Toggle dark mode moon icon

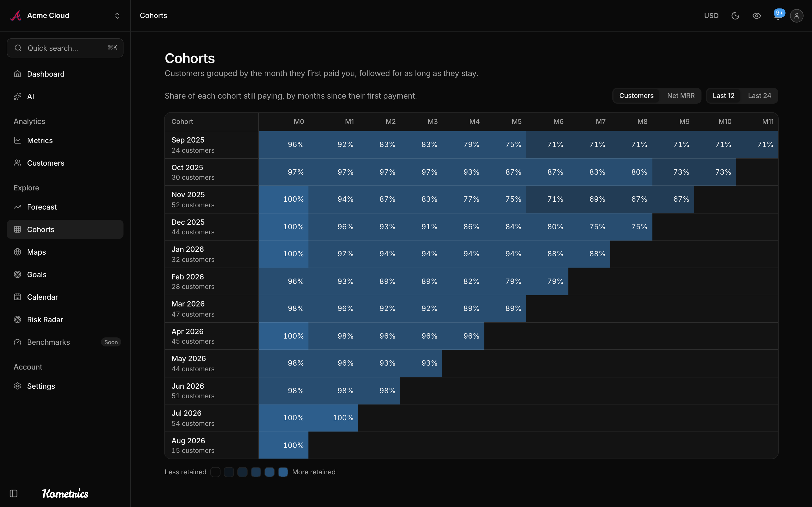pyautogui.click(x=735, y=16)
